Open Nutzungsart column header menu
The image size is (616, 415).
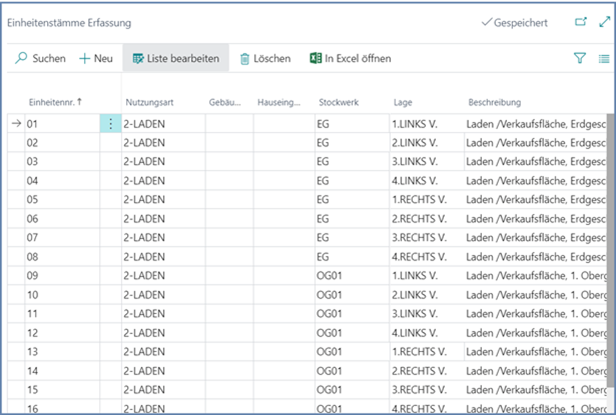[150, 102]
